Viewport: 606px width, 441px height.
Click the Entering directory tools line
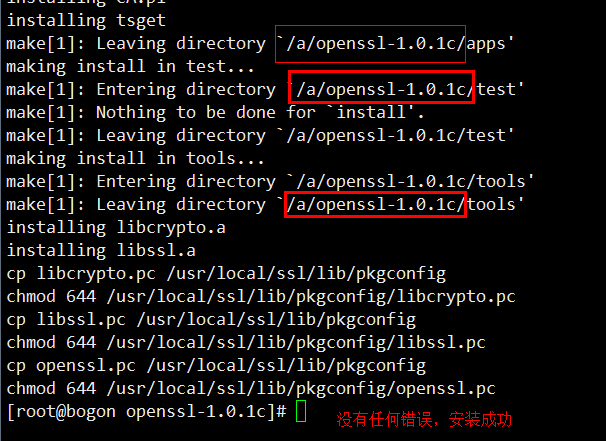point(270,181)
